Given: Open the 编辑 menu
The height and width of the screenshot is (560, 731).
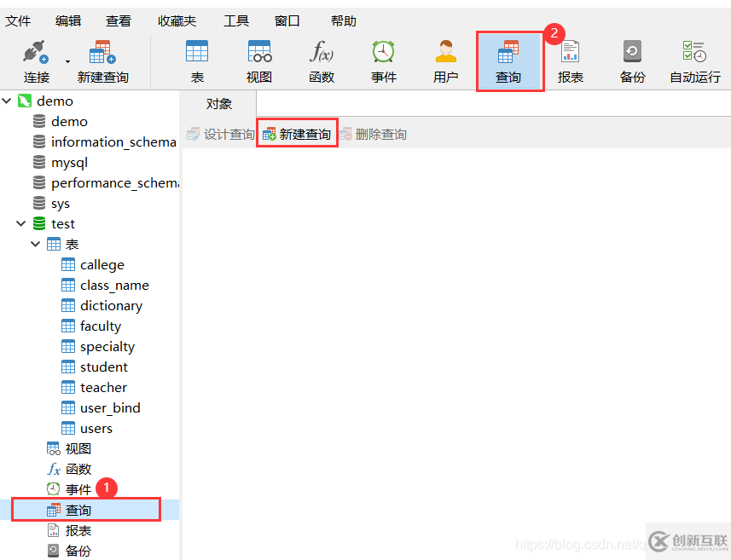Looking at the screenshot, I should tap(68, 21).
